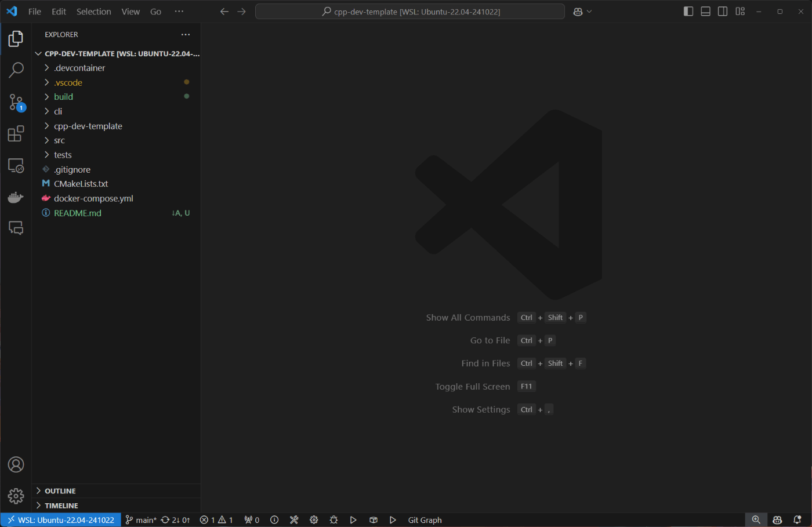Click the command center search box
This screenshot has width=812, height=527.
point(410,12)
